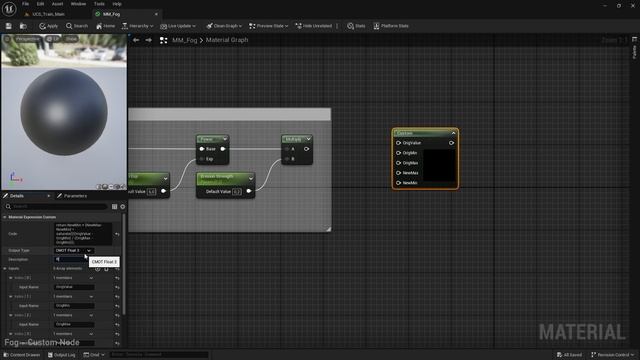Open the Edit menu
This screenshot has height=360, width=640.
40,4
